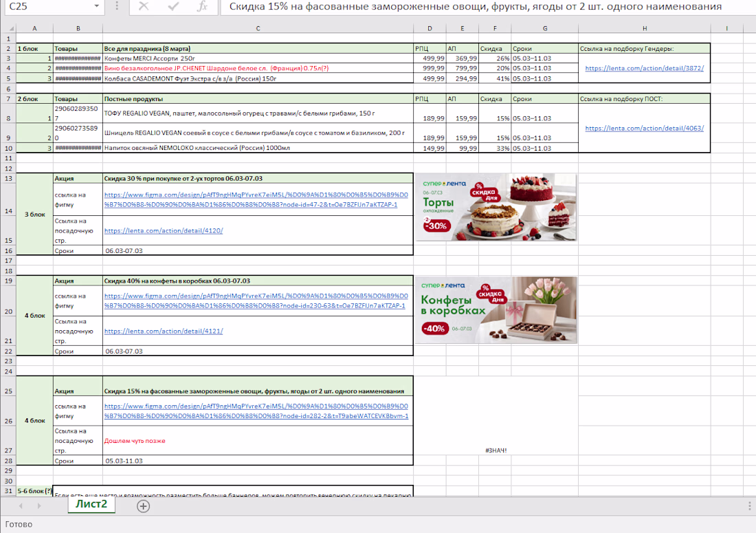Select the 'ТОФУ REGALIO VEGAN' cell
Screen dimensions: 756x533
(258, 113)
